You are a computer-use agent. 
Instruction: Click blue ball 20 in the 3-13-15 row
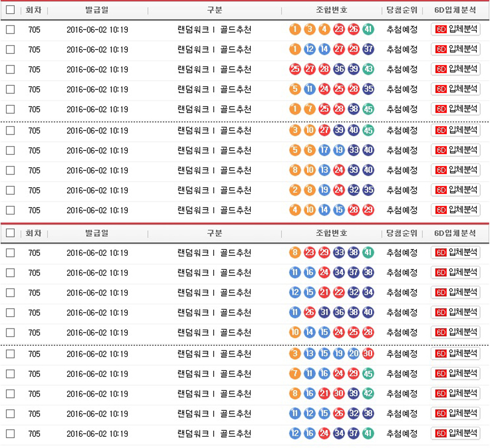[x=354, y=354]
